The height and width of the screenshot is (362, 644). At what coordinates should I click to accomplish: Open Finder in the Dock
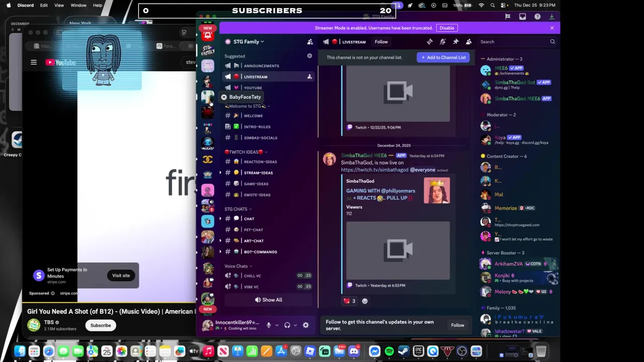[20, 351]
